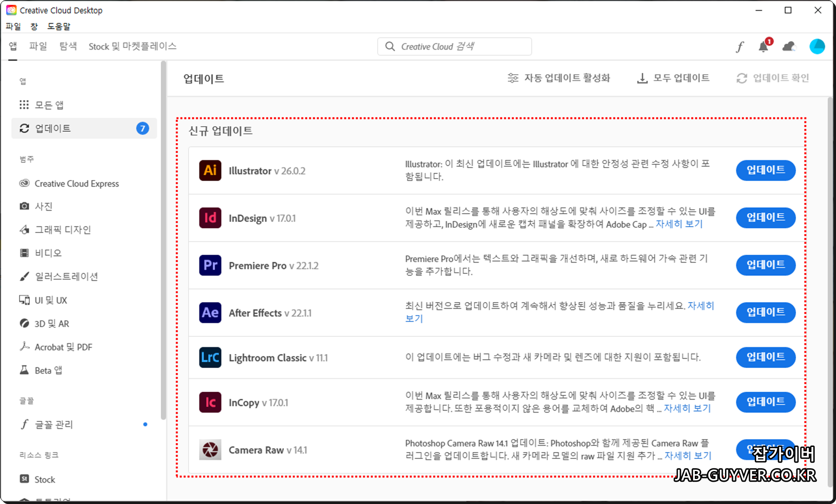Screen dimensions: 836x504
Task: Open 자세히 보기 link for InCopy
Action: [687, 408]
